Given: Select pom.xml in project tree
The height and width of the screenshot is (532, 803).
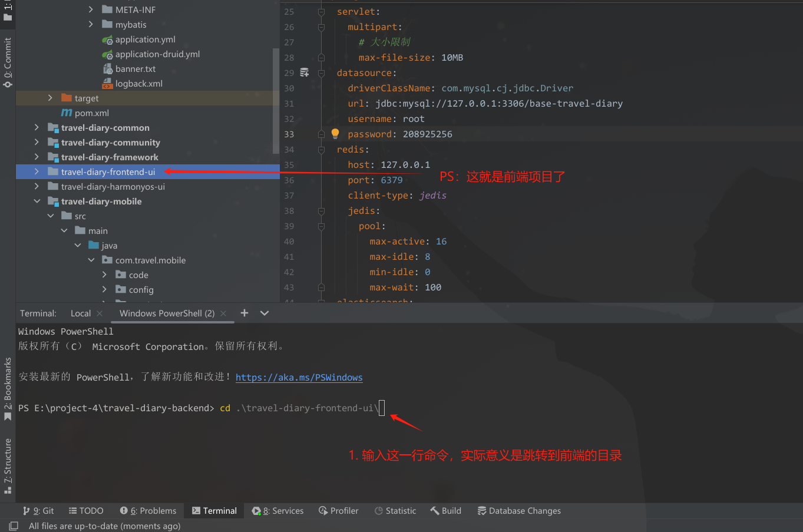Looking at the screenshot, I should (92, 113).
